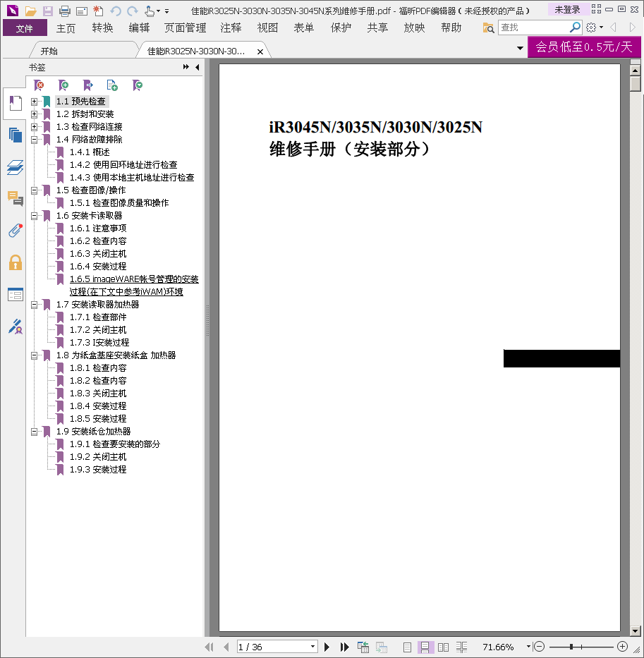Open the Form fields panel icon
Screen dimensions: 644x658
pyautogui.click(x=15, y=295)
